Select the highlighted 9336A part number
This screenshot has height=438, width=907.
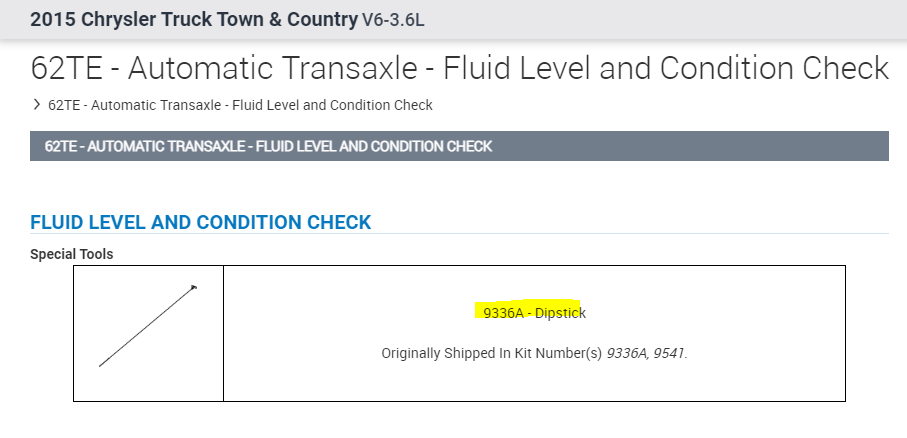503,313
